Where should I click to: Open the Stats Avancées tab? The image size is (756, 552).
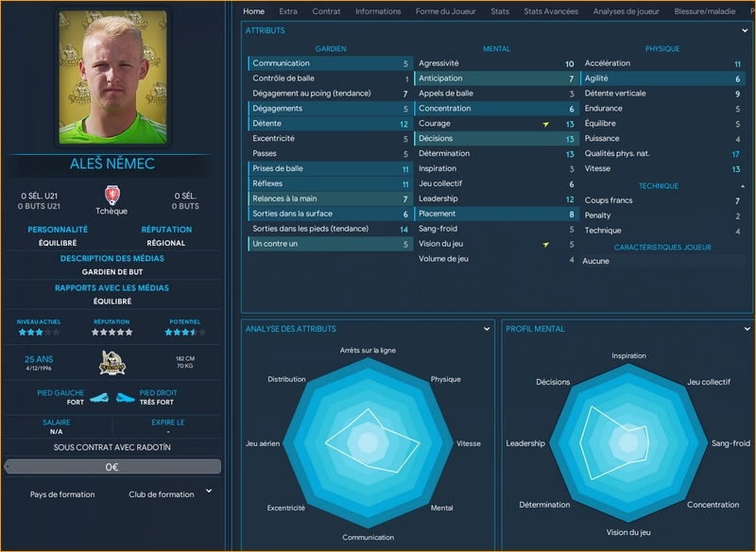(x=551, y=11)
